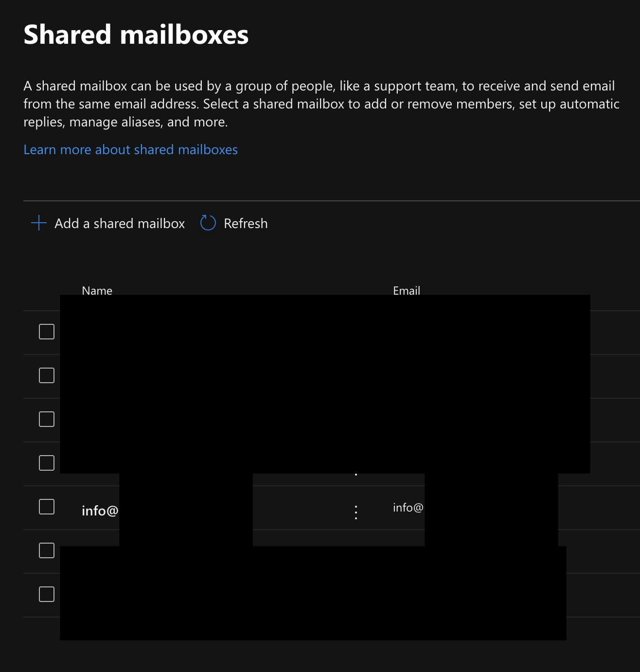Sort by the Name column header
This screenshot has height=672, width=640.
[97, 290]
